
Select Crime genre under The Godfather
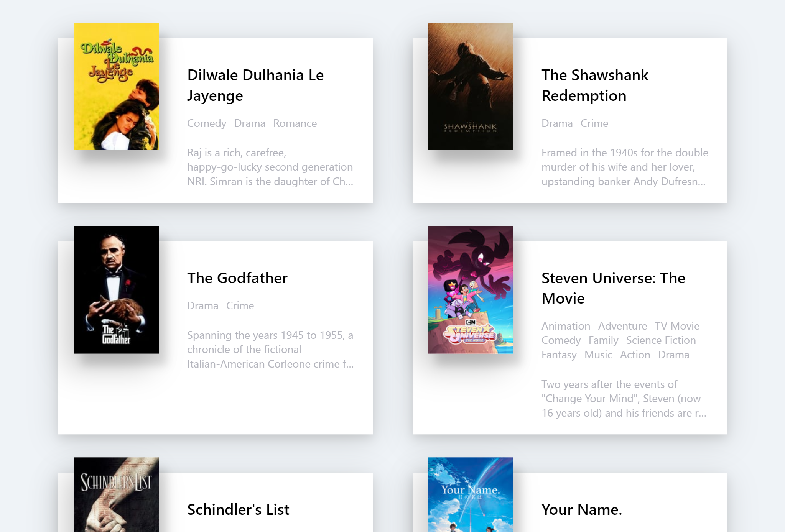pyautogui.click(x=240, y=306)
